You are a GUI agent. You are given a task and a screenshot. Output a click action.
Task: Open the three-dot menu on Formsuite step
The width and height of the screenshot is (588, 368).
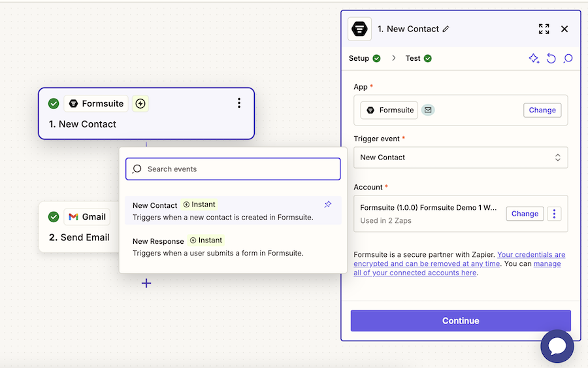239,103
